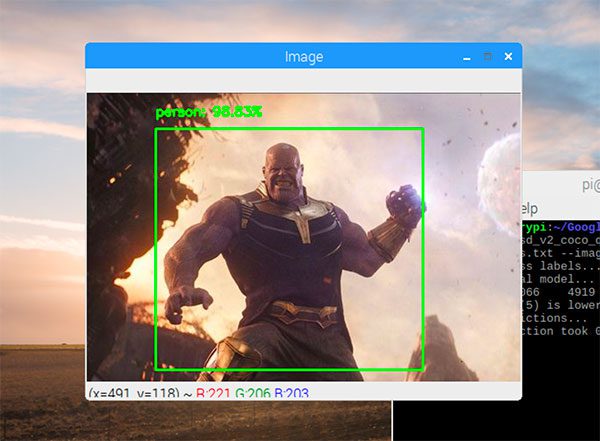Click the 'B:203' value in status bar

[x=292, y=393]
